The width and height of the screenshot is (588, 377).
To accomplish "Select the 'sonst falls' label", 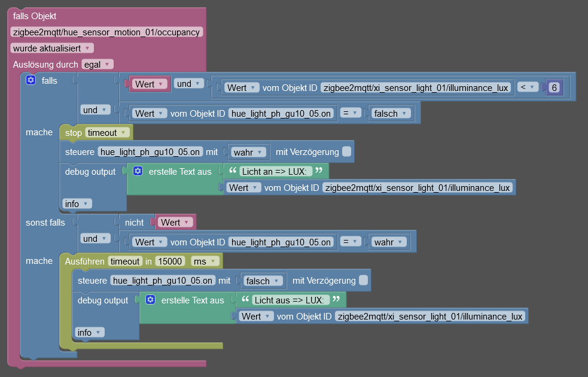I will click(45, 223).
